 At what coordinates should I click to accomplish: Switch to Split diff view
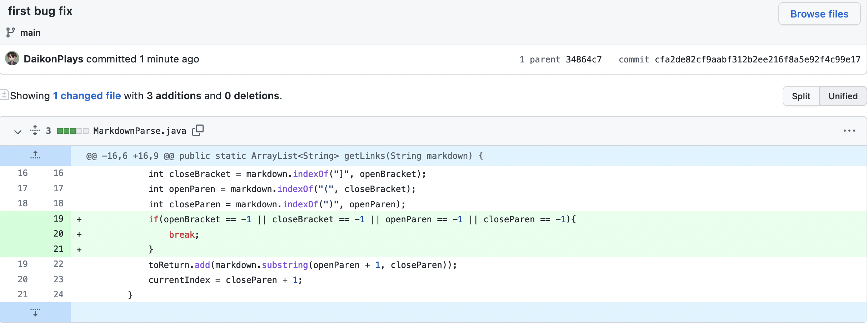pos(801,96)
